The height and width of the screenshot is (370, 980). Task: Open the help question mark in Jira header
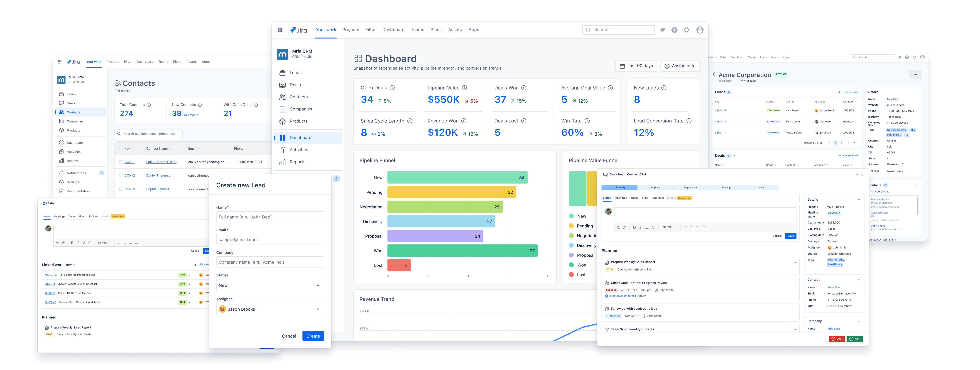click(x=674, y=30)
